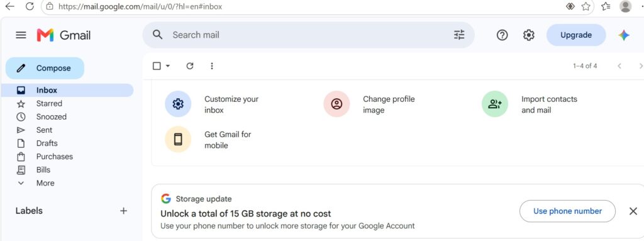Click the Get Gmail for mobile icon
The height and width of the screenshot is (241, 644).
pyautogui.click(x=178, y=140)
